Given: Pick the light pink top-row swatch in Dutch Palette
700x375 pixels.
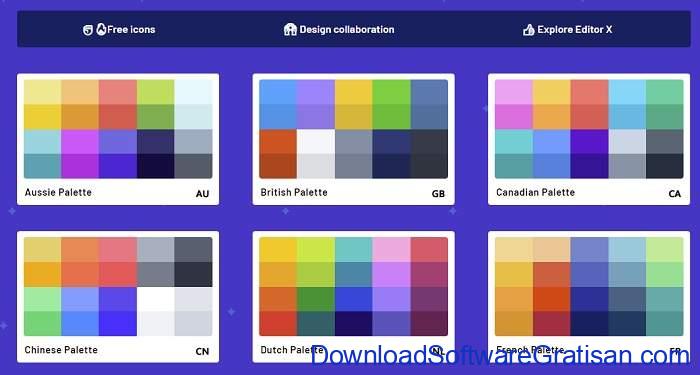Looking at the screenshot, I should pos(391,250).
